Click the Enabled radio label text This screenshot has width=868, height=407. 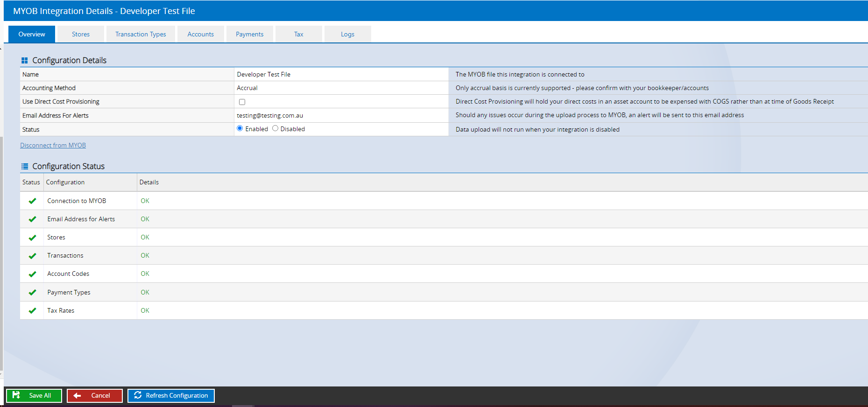pos(256,129)
